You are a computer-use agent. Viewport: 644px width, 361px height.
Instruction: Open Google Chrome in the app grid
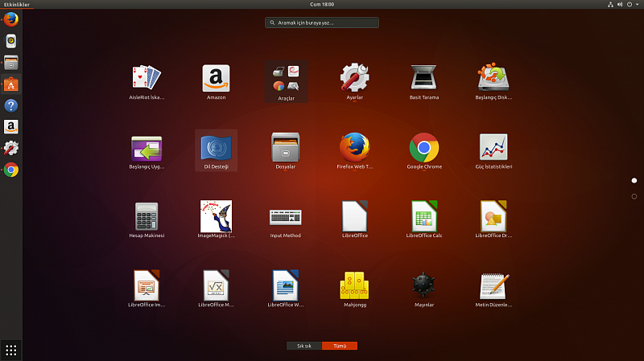424,150
